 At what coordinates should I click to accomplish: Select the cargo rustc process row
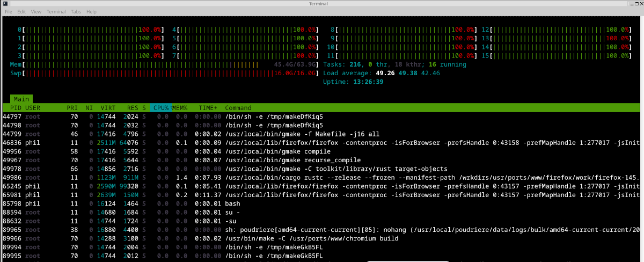(x=322, y=177)
